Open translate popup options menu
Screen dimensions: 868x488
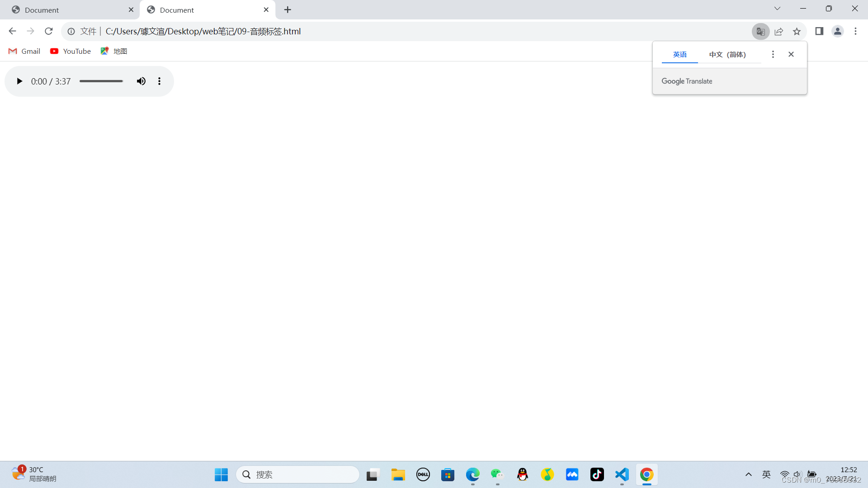pos(773,54)
